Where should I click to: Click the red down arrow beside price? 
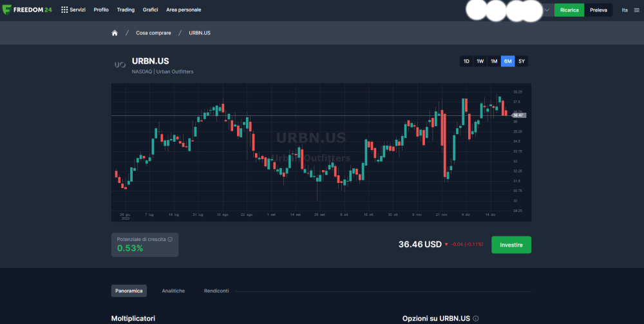coord(446,244)
